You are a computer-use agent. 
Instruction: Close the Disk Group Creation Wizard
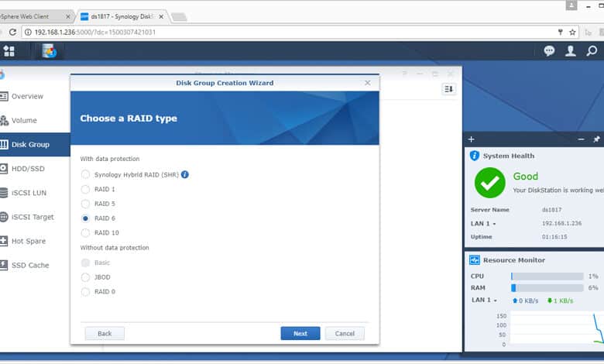click(368, 83)
